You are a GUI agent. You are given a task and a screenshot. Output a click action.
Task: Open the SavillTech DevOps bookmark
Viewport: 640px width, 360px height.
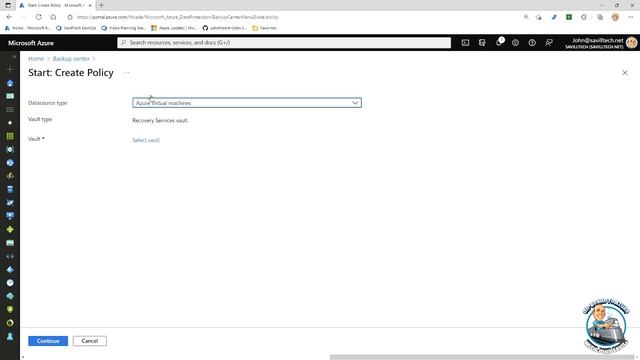point(76,28)
